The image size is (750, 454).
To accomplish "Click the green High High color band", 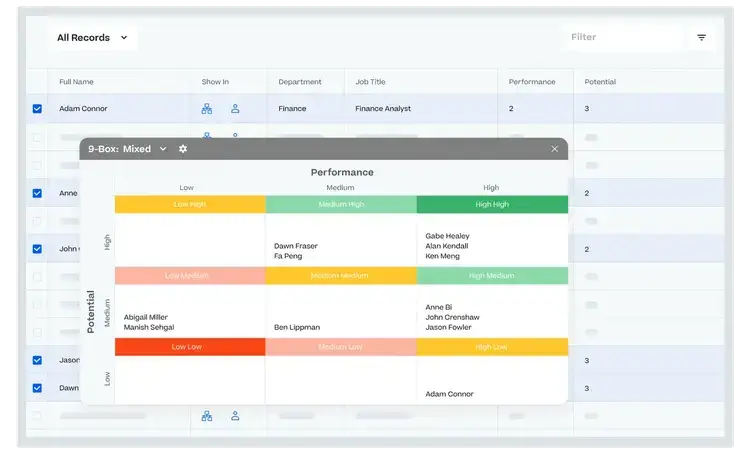I will pos(492,204).
